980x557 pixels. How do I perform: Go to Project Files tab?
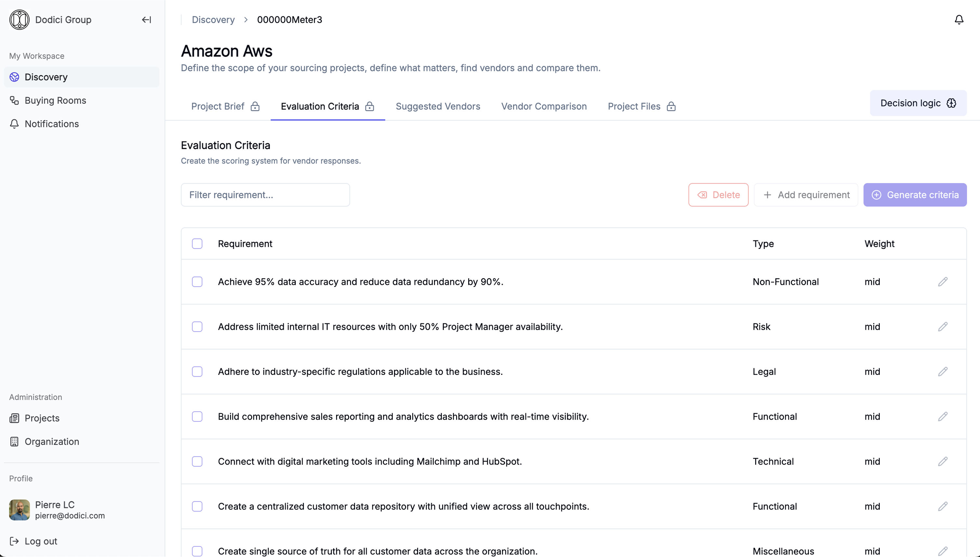click(641, 106)
